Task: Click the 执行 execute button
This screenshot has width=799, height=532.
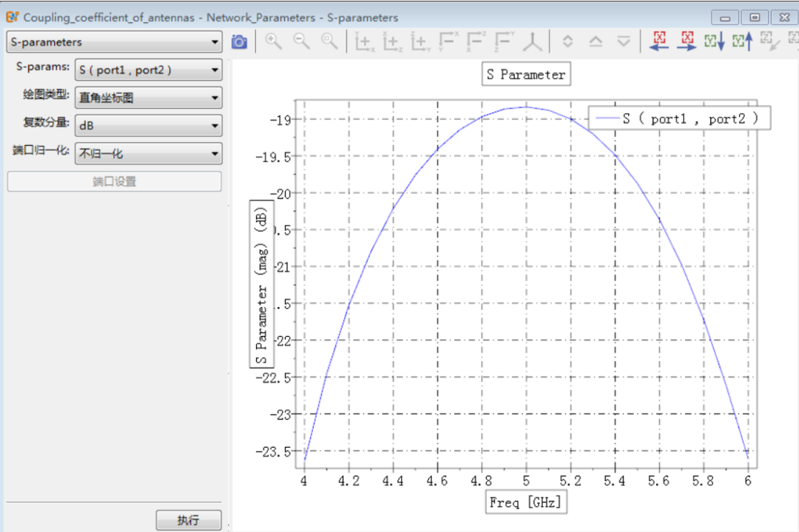Action: pos(189,520)
